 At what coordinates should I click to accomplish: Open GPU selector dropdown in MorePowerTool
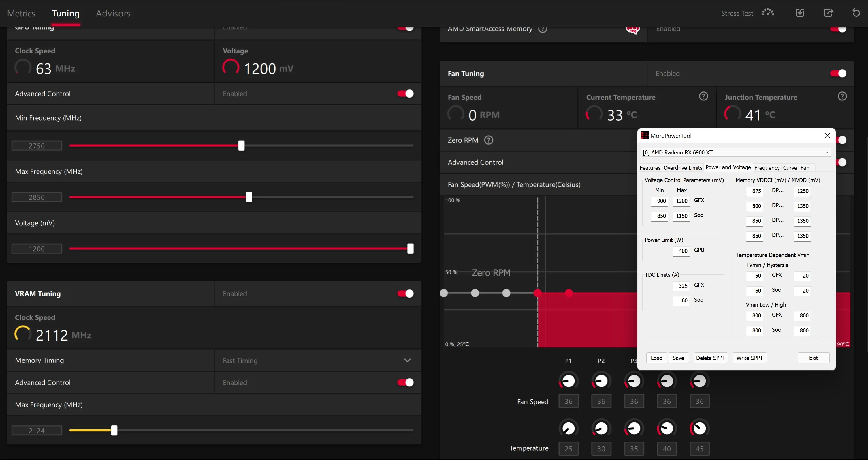[x=736, y=152]
